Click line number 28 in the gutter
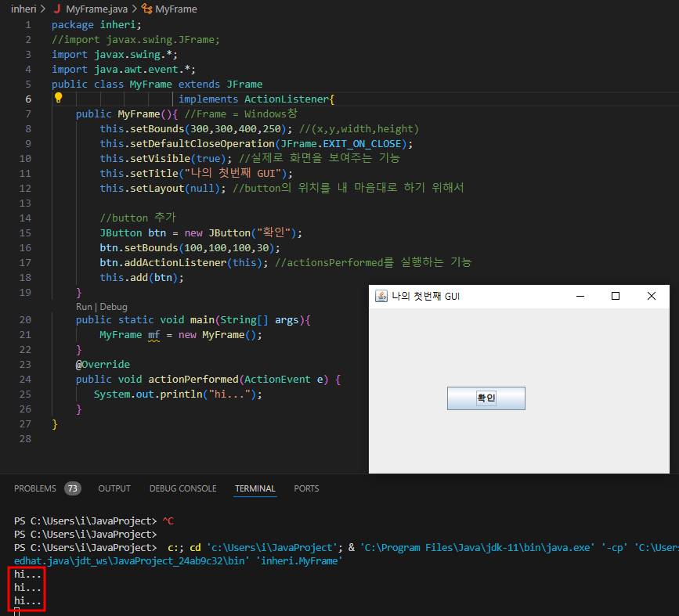This screenshot has height=616, width=679. [25, 439]
